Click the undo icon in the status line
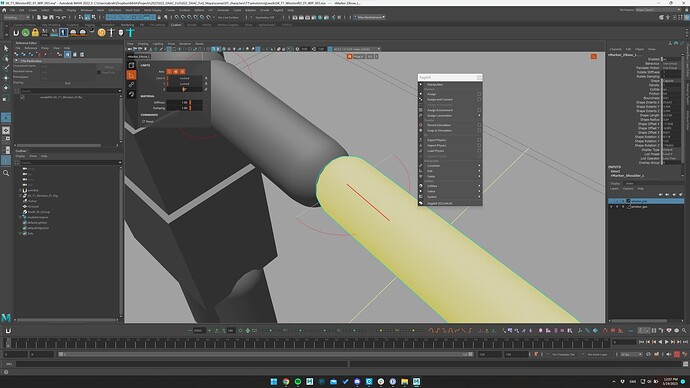The height and width of the screenshot is (388, 690). pos(58,17)
